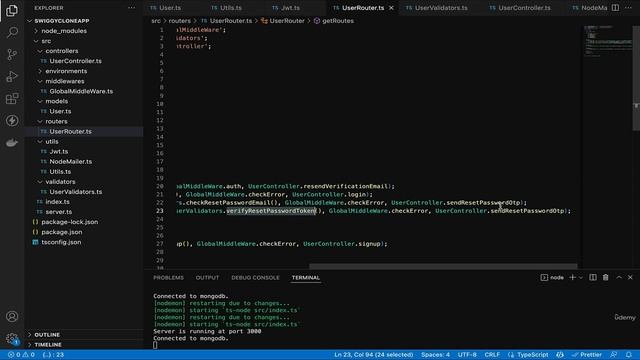Click UserRouter class in breadcrumb

pos(287,21)
